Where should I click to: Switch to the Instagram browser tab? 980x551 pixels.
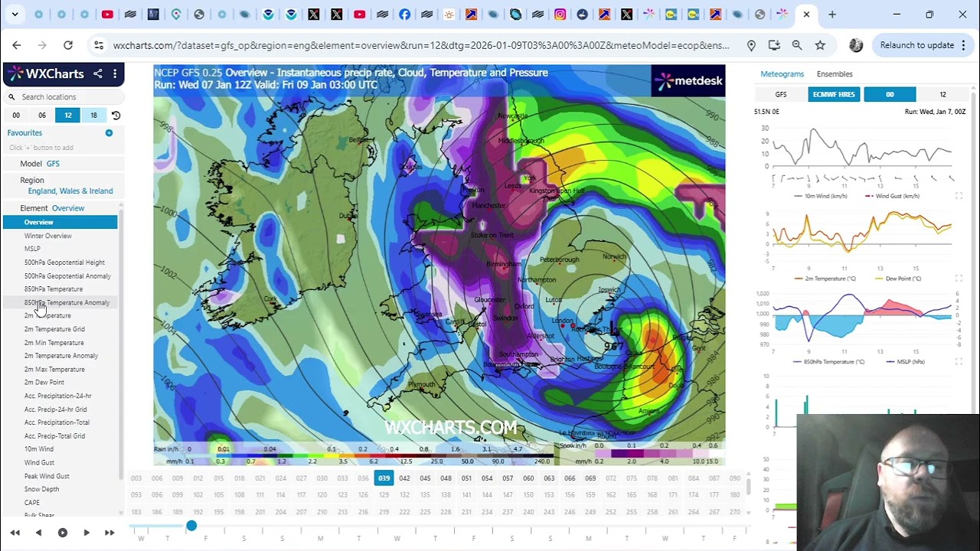point(560,15)
